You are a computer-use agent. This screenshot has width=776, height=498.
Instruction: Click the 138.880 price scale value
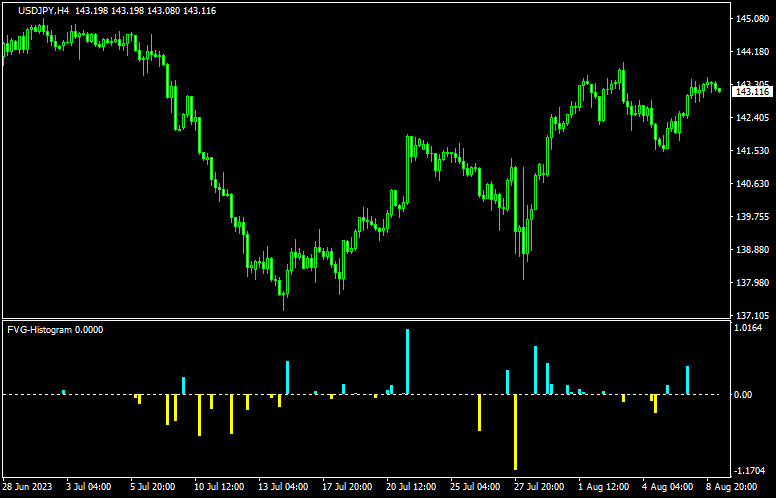[753, 249]
